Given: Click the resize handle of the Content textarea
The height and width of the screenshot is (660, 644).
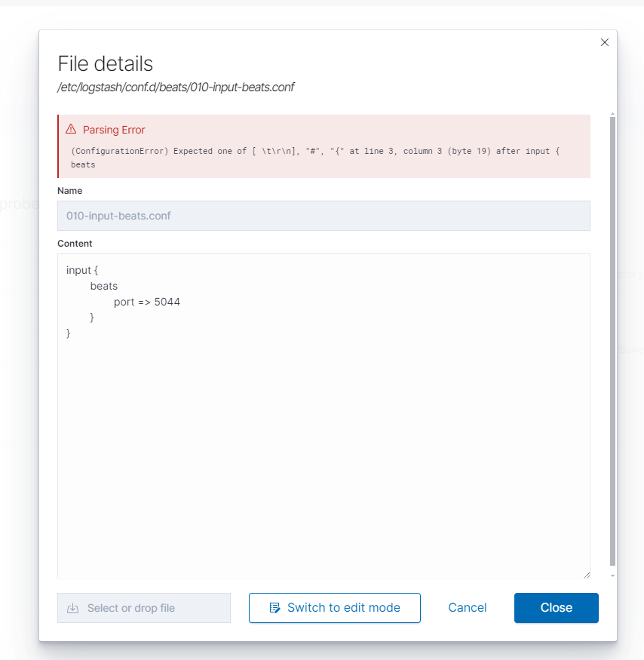Looking at the screenshot, I should pyautogui.click(x=586, y=575).
